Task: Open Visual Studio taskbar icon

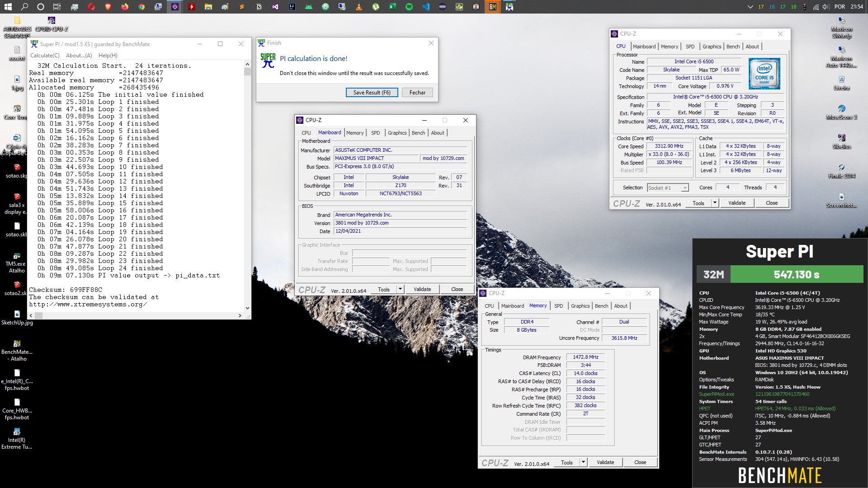Action: [275, 7]
